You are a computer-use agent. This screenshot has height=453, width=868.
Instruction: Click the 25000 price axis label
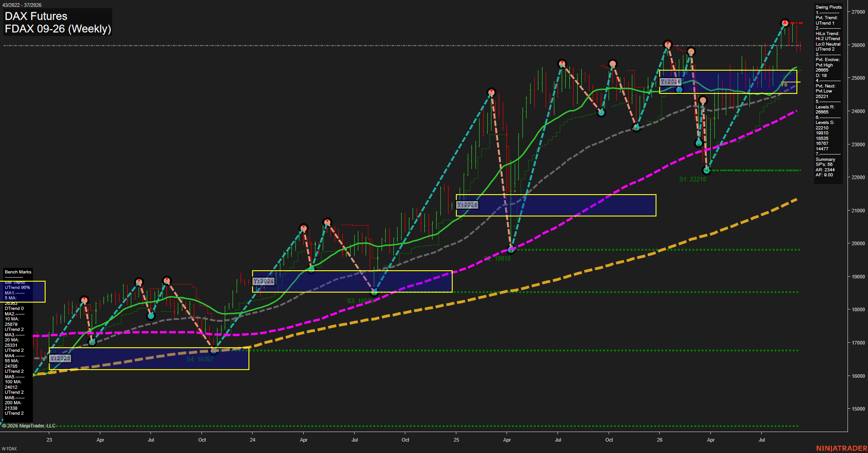pos(858,78)
